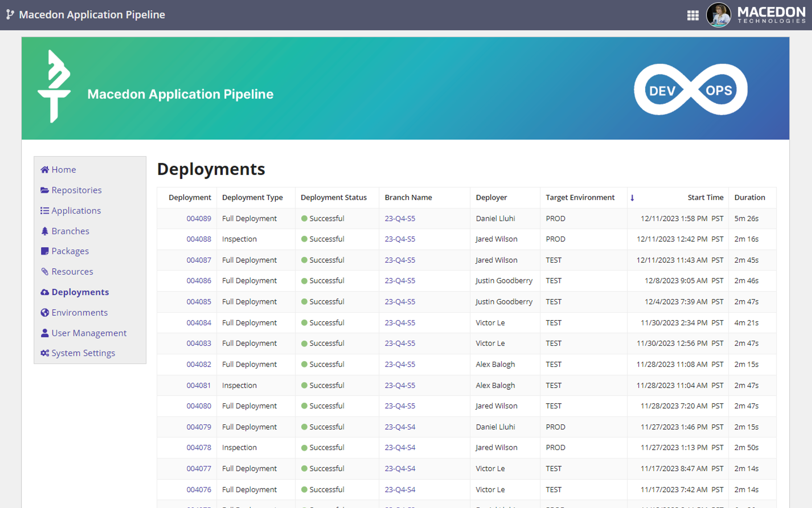Click the Branches tree icon
Viewport: 812px width, 508px height.
tap(45, 231)
